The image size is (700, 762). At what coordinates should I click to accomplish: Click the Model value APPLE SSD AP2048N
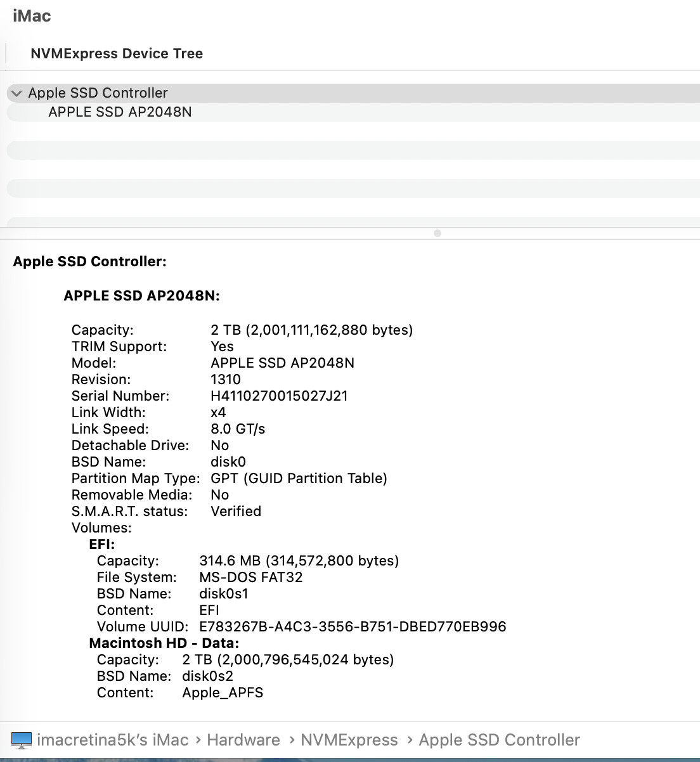(x=283, y=363)
